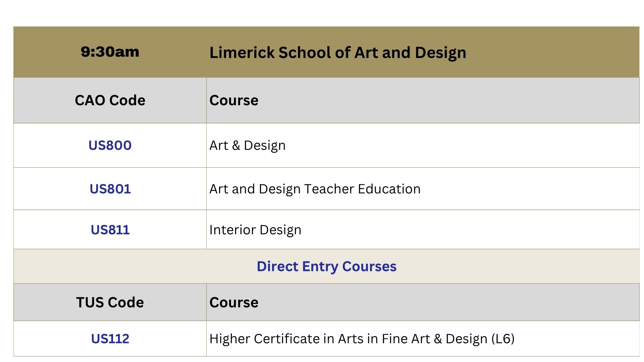Click the 9:30am time label

(x=110, y=52)
